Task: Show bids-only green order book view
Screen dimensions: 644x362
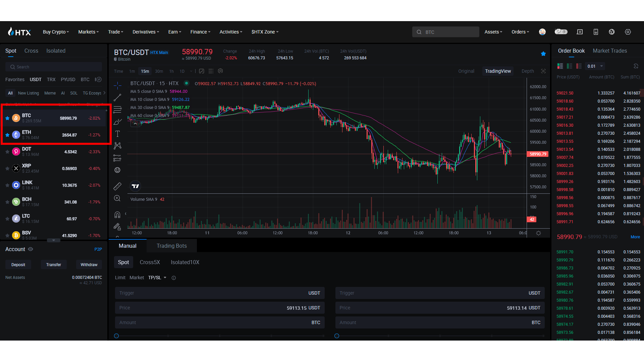Action: (570, 66)
